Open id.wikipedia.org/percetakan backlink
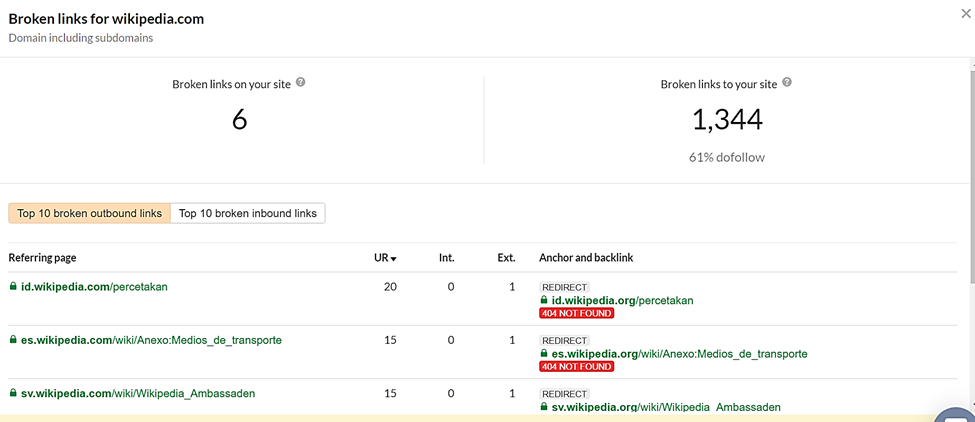The image size is (975, 422). [622, 301]
